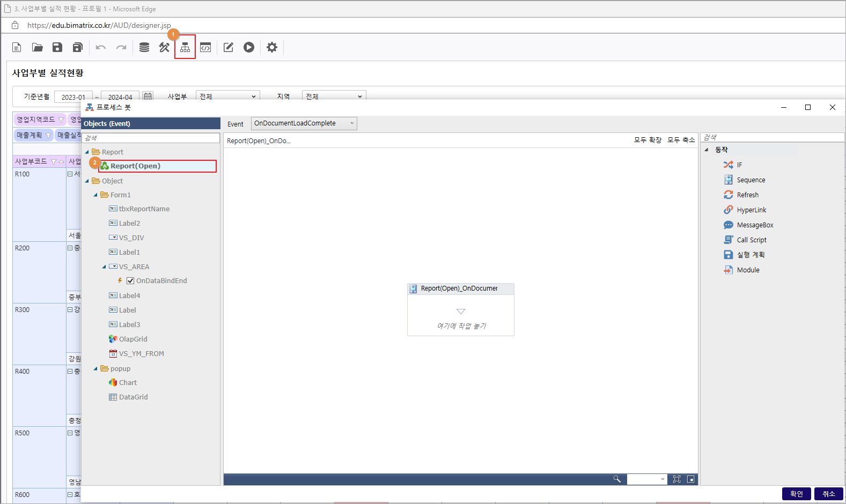The image size is (846, 504).
Task: Collapse the VS_AREA tree node
Action: (104, 267)
